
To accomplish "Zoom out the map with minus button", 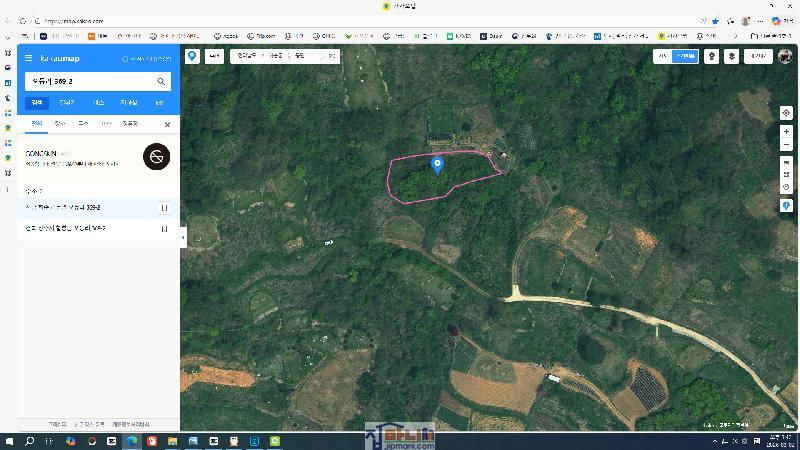I will [787, 145].
